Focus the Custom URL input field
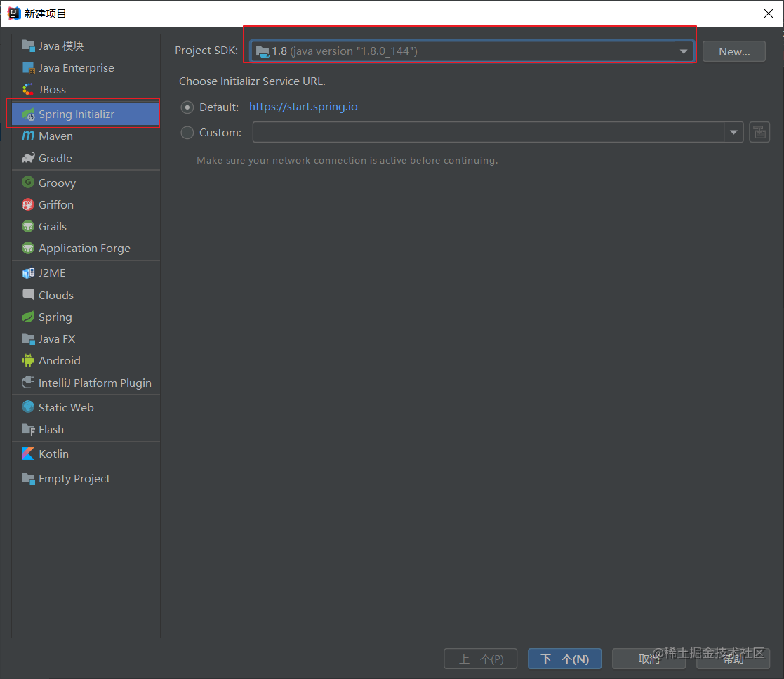Image resolution: width=784 pixels, height=679 pixels. pyautogui.click(x=488, y=132)
